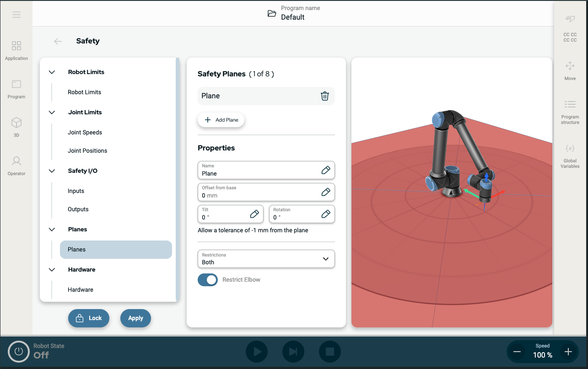Open Global Variables panel
The width and height of the screenshot is (588, 369).
pyautogui.click(x=570, y=155)
